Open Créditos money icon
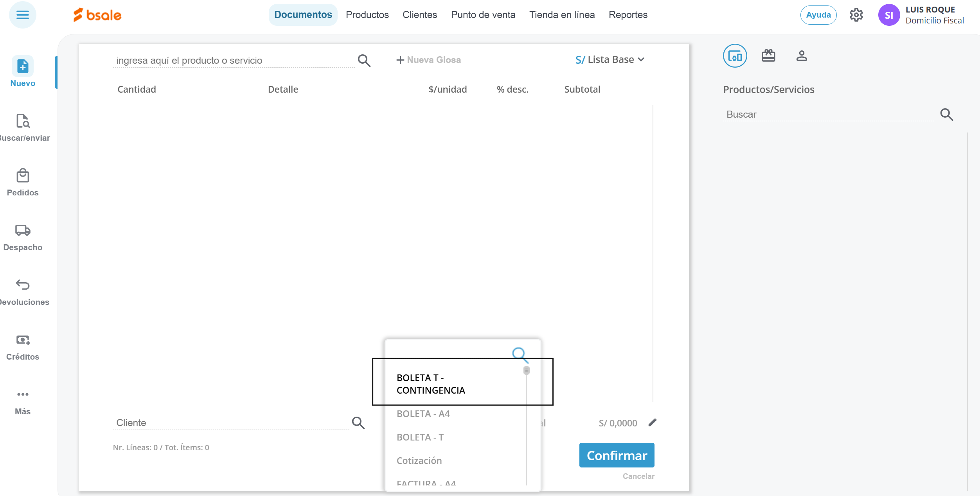The height and width of the screenshot is (496, 980). pos(23,340)
